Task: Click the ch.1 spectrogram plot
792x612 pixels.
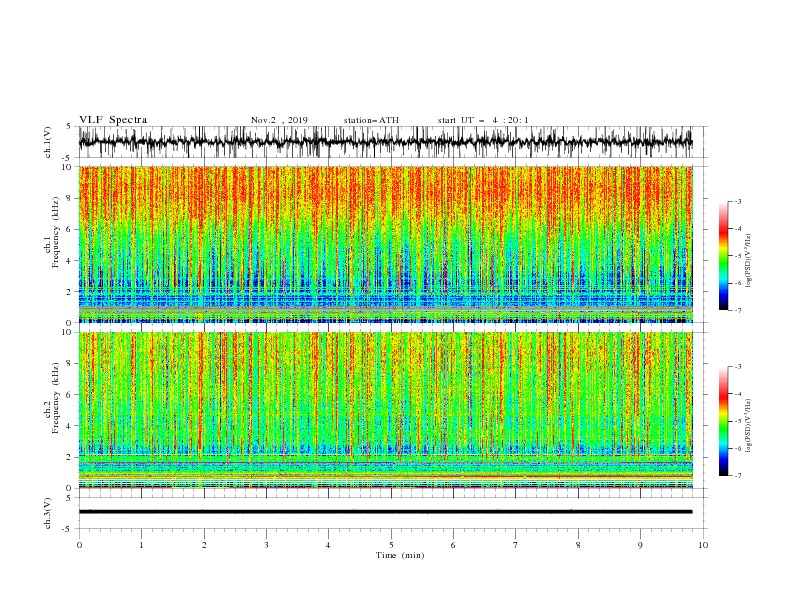Action: [x=386, y=244]
